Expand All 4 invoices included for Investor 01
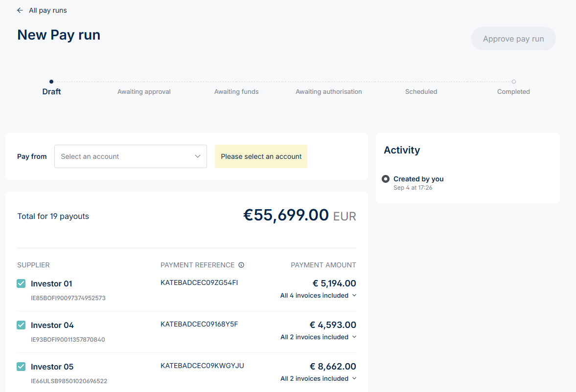Viewport: 576px width, 392px height. pos(318,296)
